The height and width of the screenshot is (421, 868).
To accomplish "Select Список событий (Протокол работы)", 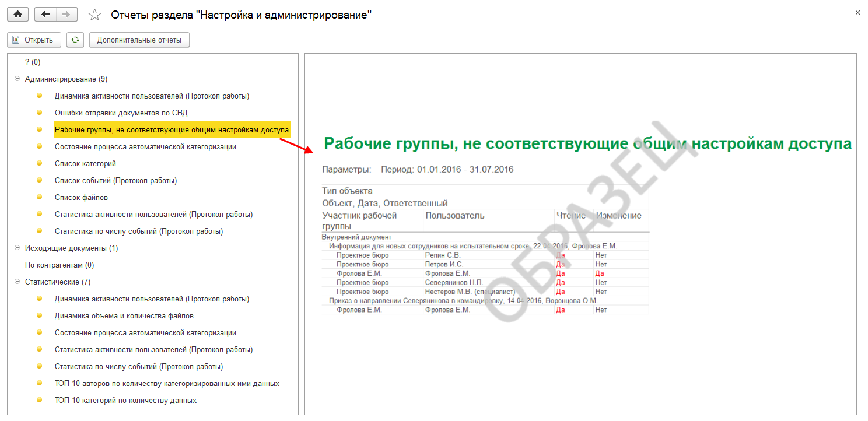I will (x=116, y=180).
